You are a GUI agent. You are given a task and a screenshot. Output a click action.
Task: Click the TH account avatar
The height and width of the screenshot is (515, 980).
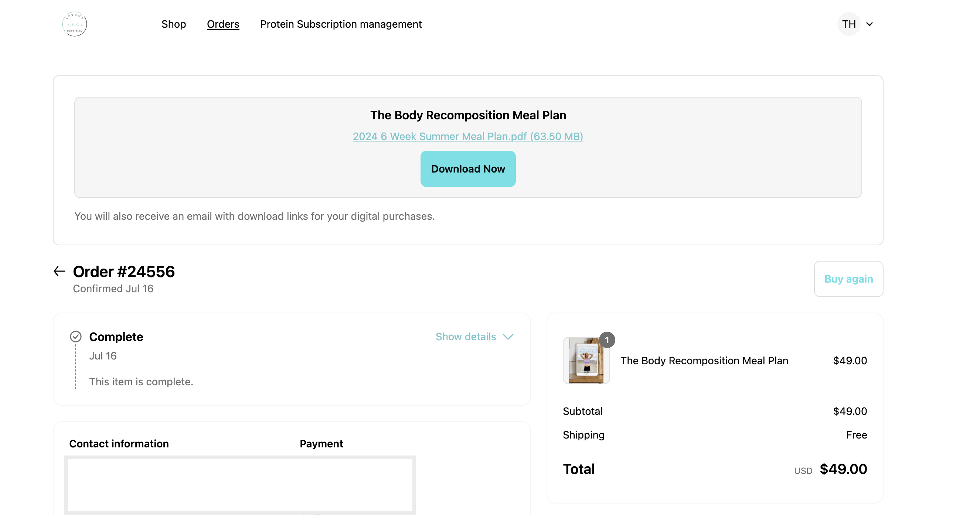point(849,24)
